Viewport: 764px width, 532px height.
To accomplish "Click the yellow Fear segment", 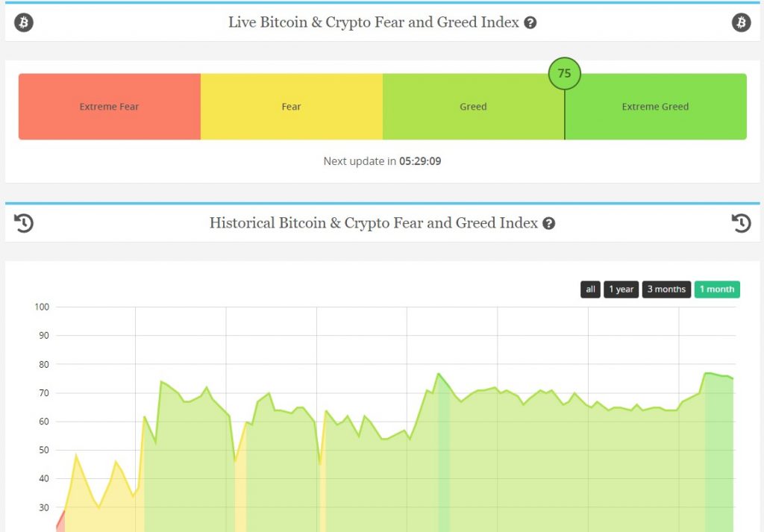I will (x=292, y=107).
